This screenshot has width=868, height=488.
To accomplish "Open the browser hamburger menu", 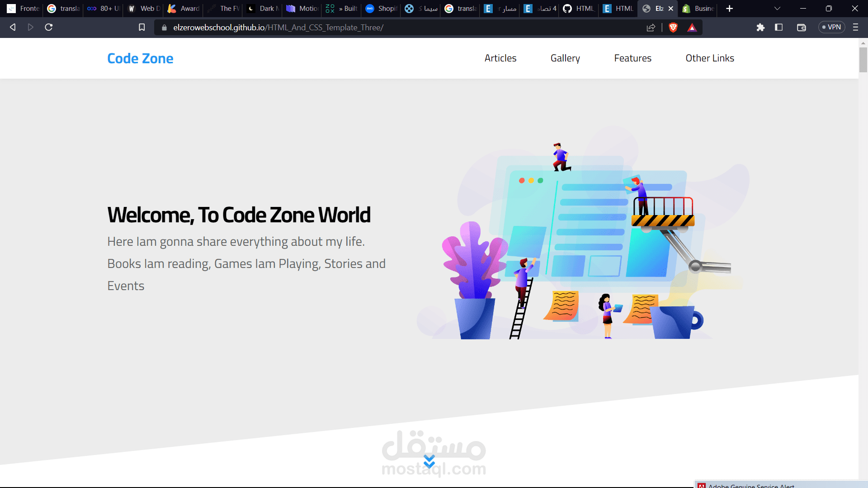I will coord(855,27).
